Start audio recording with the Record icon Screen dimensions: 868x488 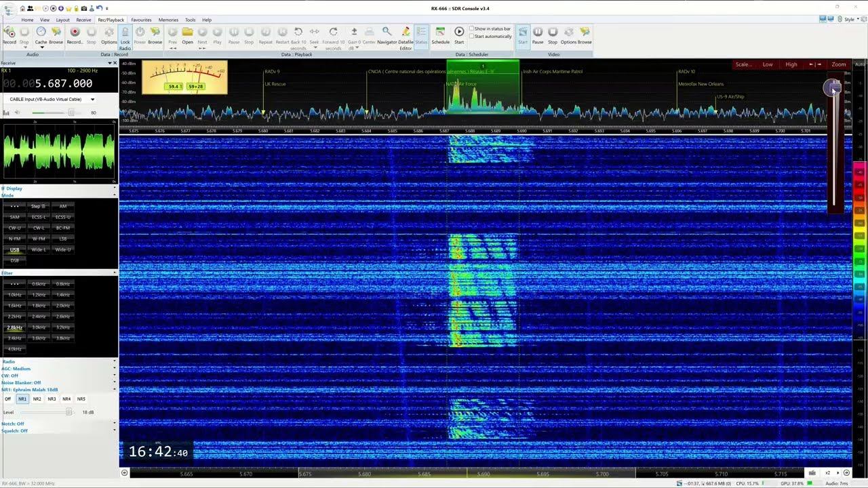pyautogui.click(x=9, y=35)
